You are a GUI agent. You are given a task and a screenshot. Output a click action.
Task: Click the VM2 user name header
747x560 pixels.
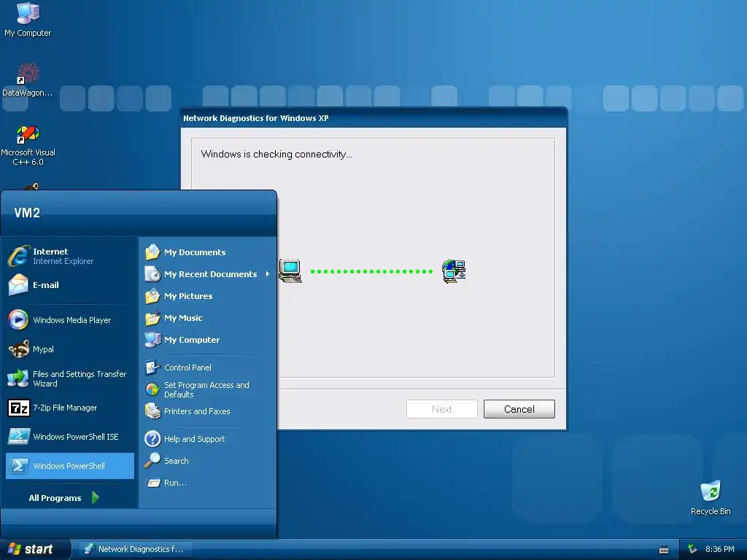pyautogui.click(x=27, y=212)
